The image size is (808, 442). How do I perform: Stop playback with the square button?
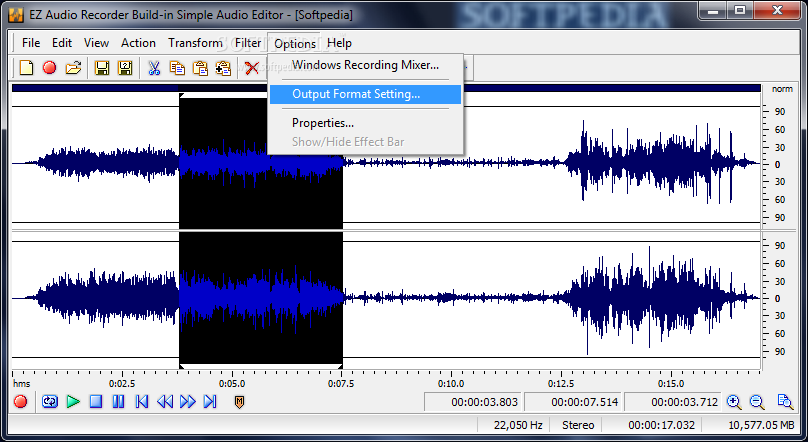[96, 401]
